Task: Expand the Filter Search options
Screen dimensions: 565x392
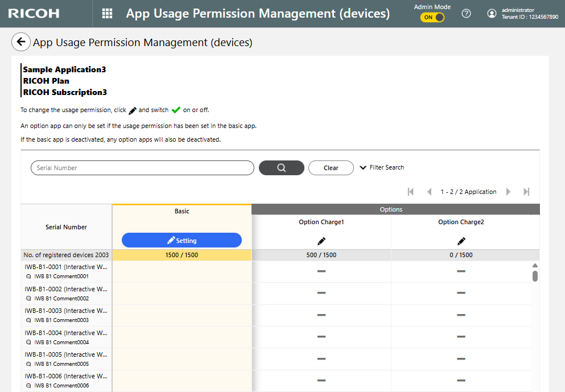Action: pos(382,168)
